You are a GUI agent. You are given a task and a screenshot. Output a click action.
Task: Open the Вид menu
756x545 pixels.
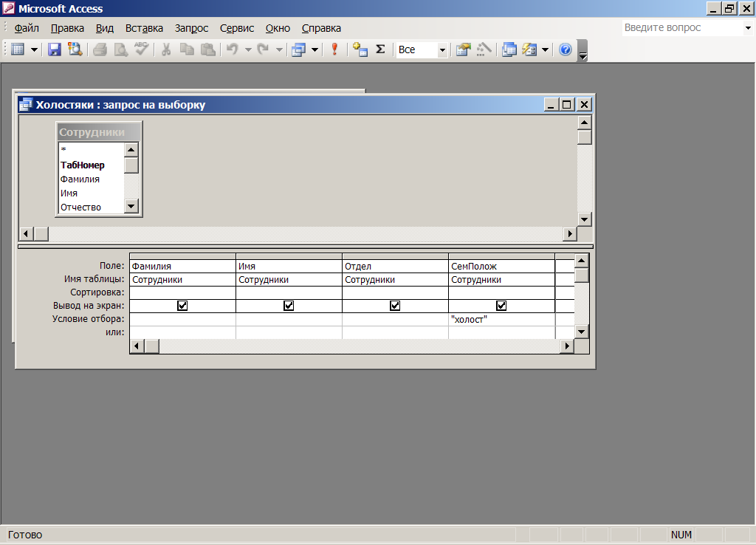click(105, 28)
